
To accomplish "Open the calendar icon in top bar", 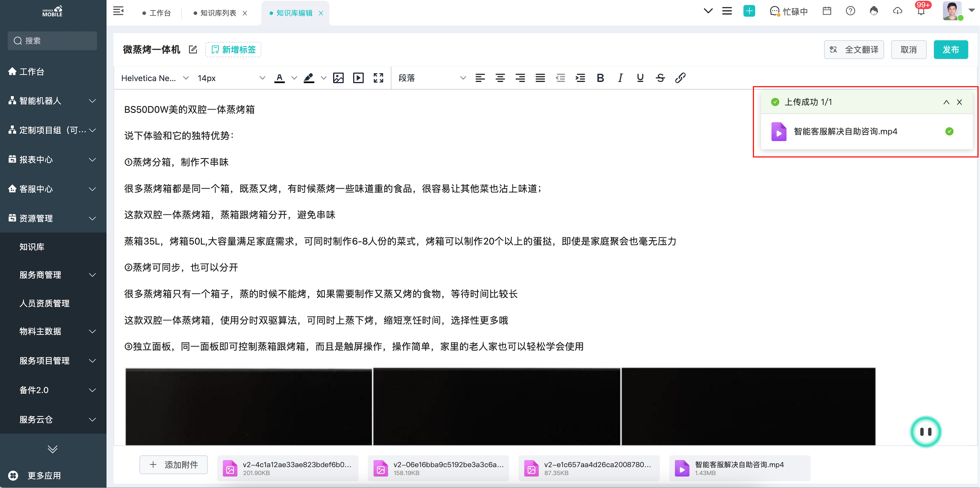I will pyautogui.click(x=826, y=11).
